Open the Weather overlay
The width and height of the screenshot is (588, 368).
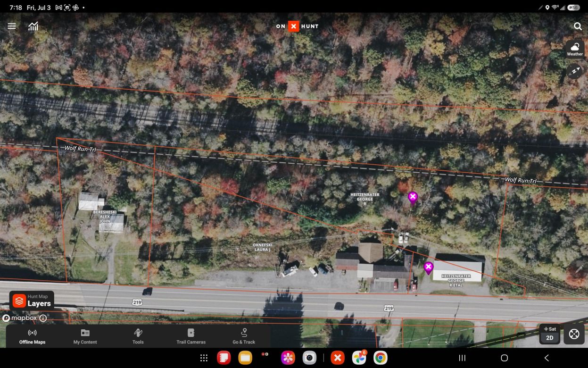pyautogui.click(x=575, y=49)
